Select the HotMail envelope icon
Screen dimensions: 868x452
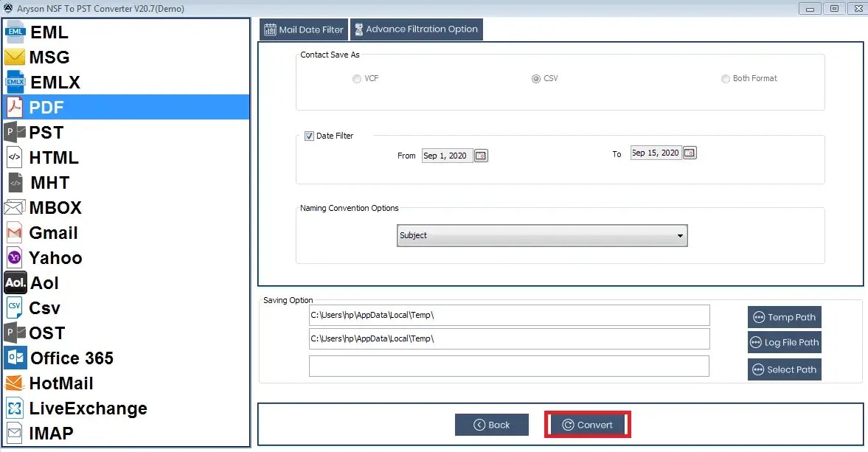tap(15, 383)
